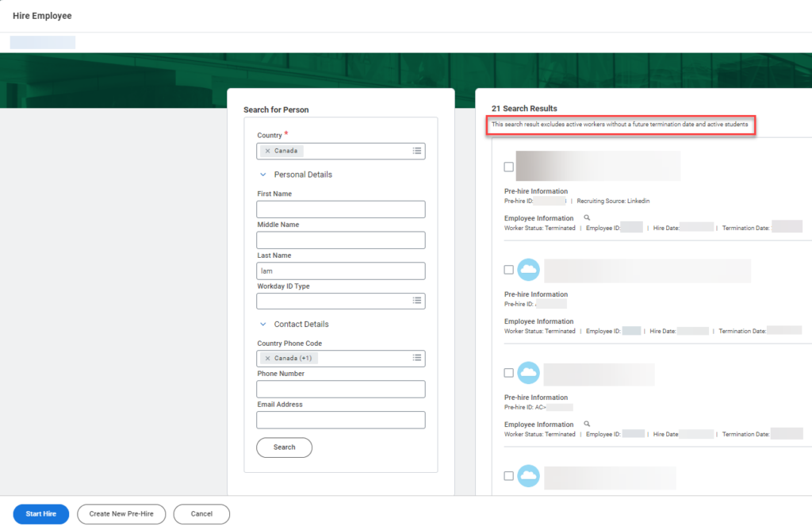This screenshot has height=530, width=812.
Task: Click cloud photo icon on second search result
Action: (528, 269)
